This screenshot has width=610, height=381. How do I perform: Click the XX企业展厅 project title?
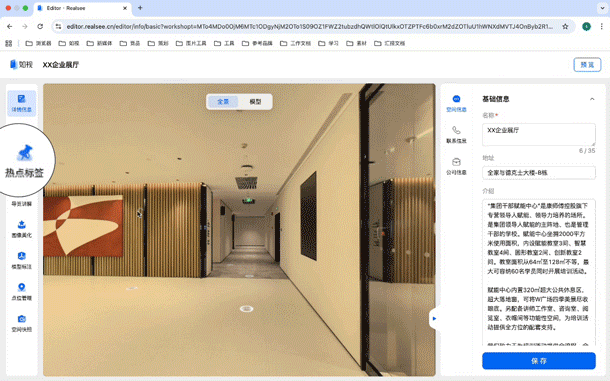[x=61, y=65]
